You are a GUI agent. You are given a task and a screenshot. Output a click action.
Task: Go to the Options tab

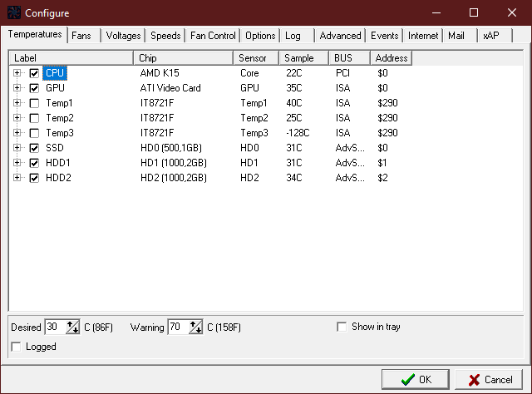[260, 36]
